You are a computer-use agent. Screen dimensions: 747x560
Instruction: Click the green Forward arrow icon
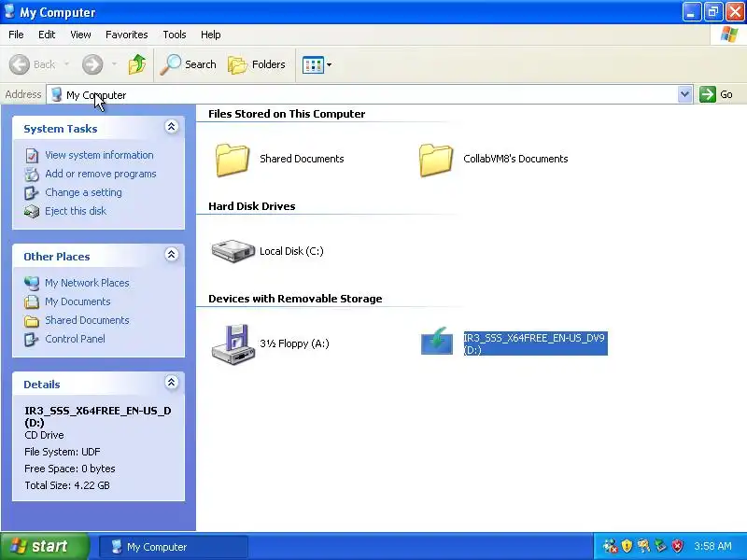tap(92, 64)
